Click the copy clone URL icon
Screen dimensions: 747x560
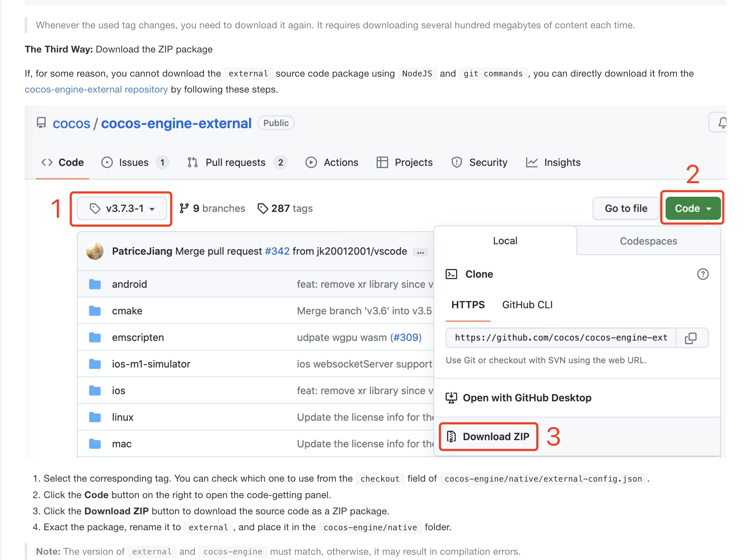(x=691, y=338)
